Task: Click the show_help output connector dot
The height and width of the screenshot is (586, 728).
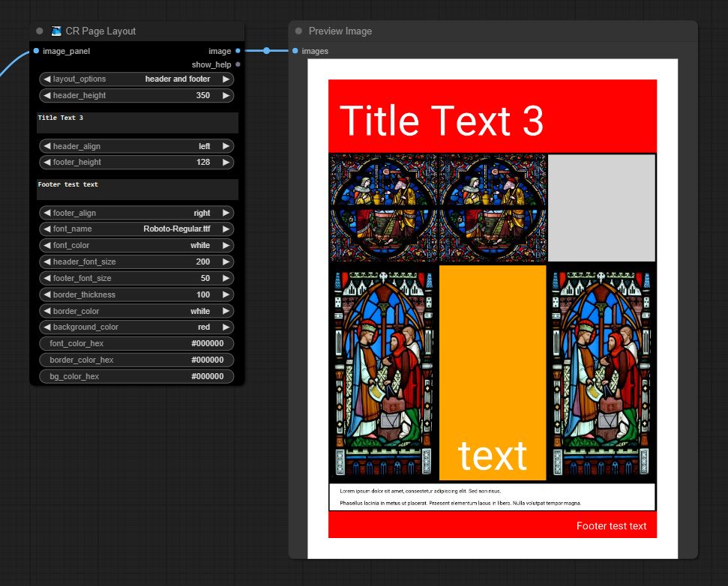Action: (238, 64)
